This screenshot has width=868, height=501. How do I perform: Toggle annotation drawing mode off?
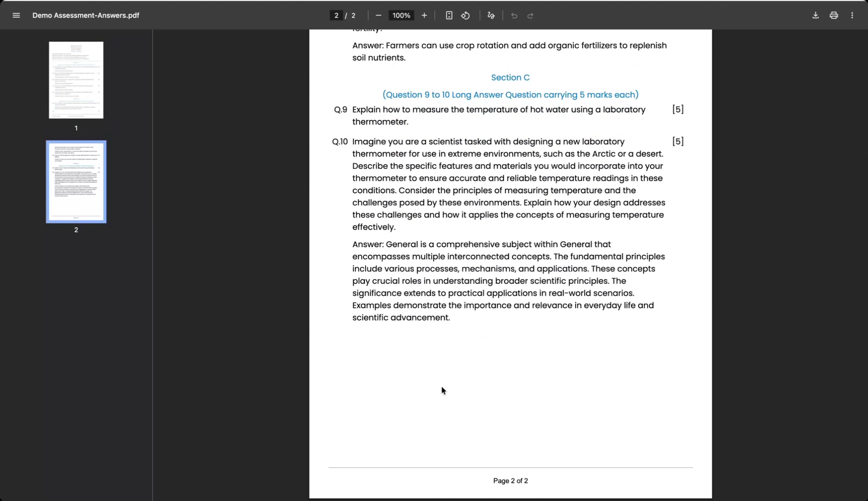click(x=491, y=15)
